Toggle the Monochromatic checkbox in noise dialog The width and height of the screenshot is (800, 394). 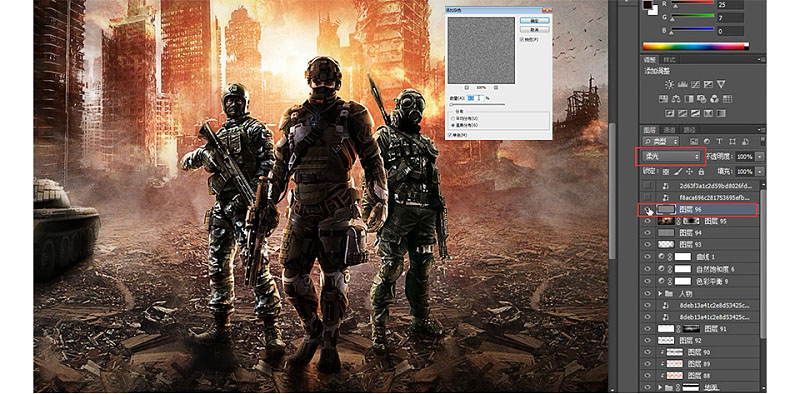pyautogui.click(x=449, y=135)
